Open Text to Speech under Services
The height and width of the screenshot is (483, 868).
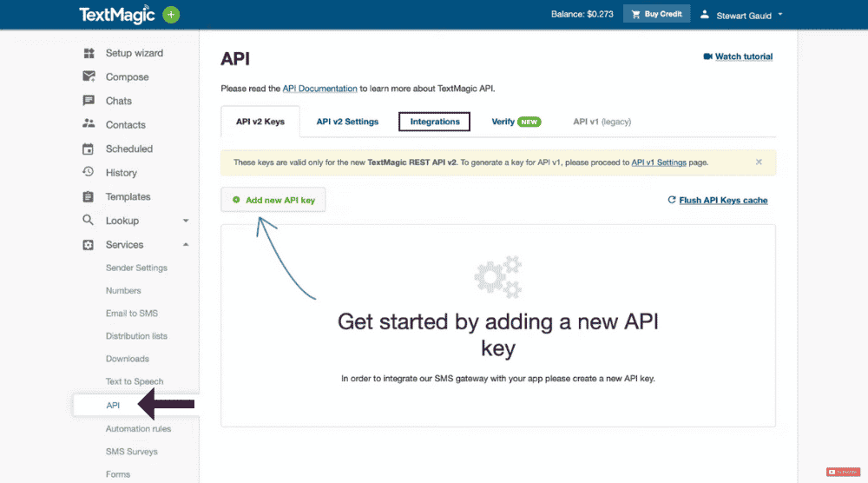pos(135,381)
